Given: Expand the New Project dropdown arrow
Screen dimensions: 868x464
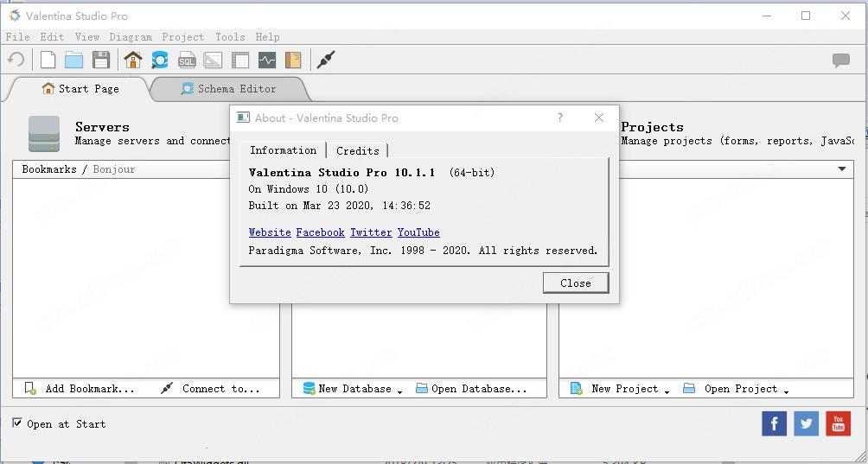Looking at the screenshot, I should pyautogui.click(x=667, y=391).
